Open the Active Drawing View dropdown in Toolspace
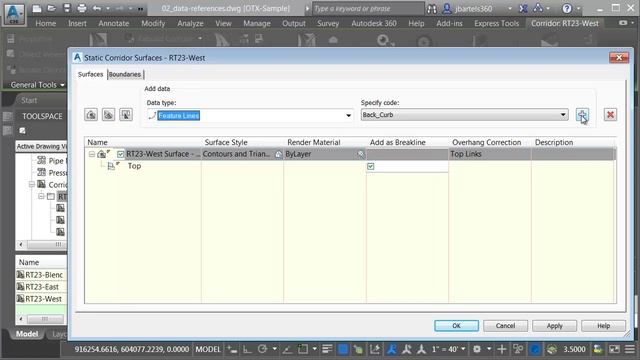The height and width of the screenshot is (360, 640). click(x=41, y=146)
